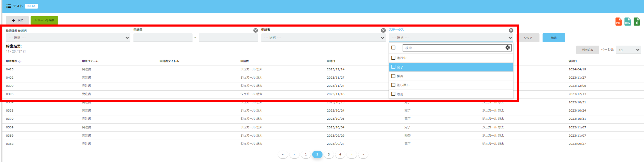Image resolution: width=644 pixels, height=162 pixels.
Task: Click the 申請書タイトル column header
Action: click(x=169, y=61)
